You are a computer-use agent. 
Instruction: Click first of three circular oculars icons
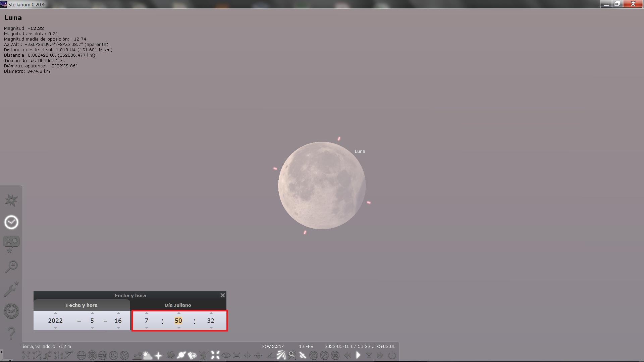[x=313, y=355]
